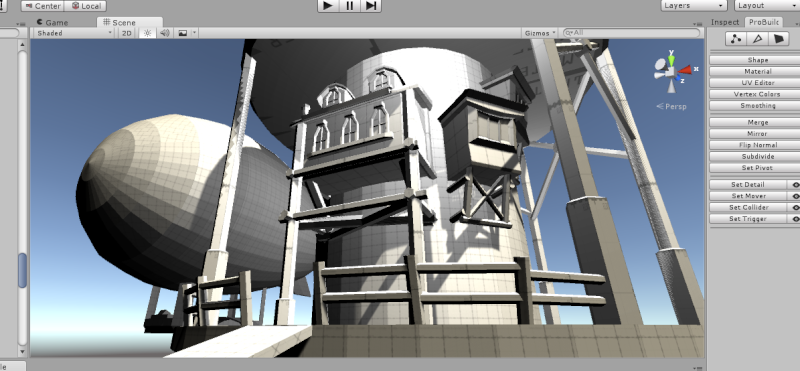Toggle scene lighting sun icon
800x371 pixels.
tap(147, 33)
